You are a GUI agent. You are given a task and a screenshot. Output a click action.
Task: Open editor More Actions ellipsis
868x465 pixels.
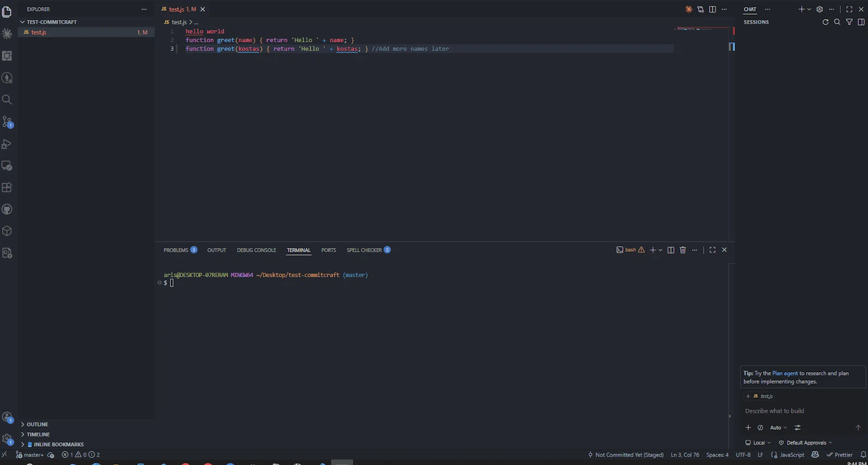[724, 9]
